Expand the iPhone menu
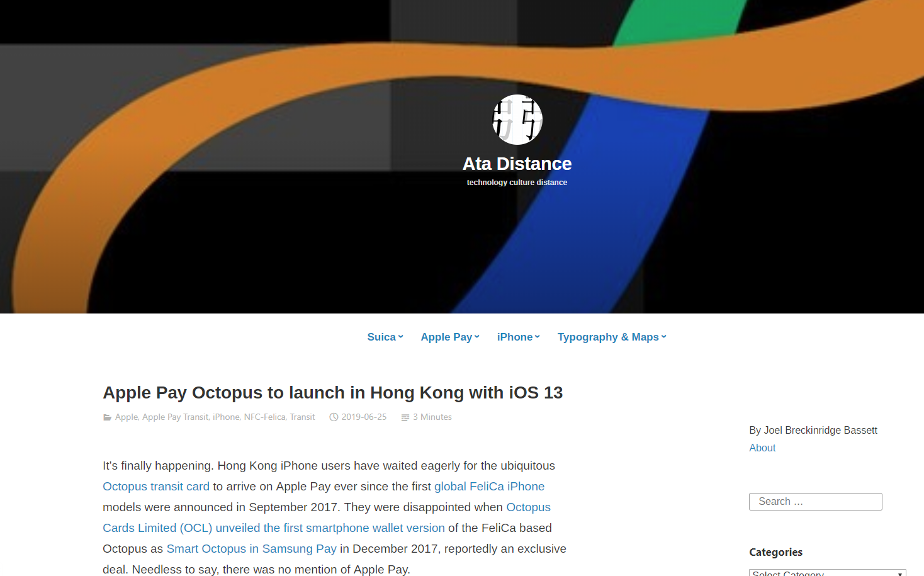This screenshot has height=576, width=924. (519, 337)
